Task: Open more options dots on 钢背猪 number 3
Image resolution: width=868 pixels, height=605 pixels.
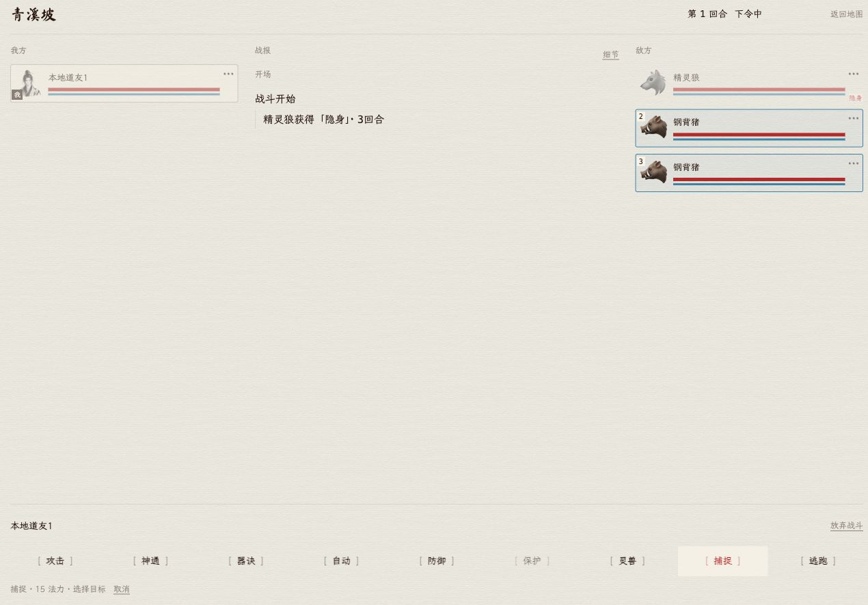Action: (854, 163)
